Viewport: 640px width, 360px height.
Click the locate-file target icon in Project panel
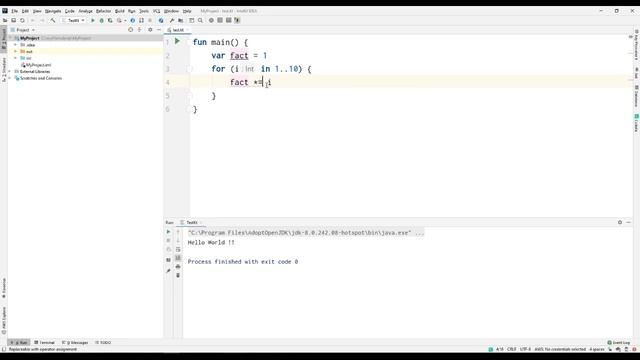[x=131, y=30]
